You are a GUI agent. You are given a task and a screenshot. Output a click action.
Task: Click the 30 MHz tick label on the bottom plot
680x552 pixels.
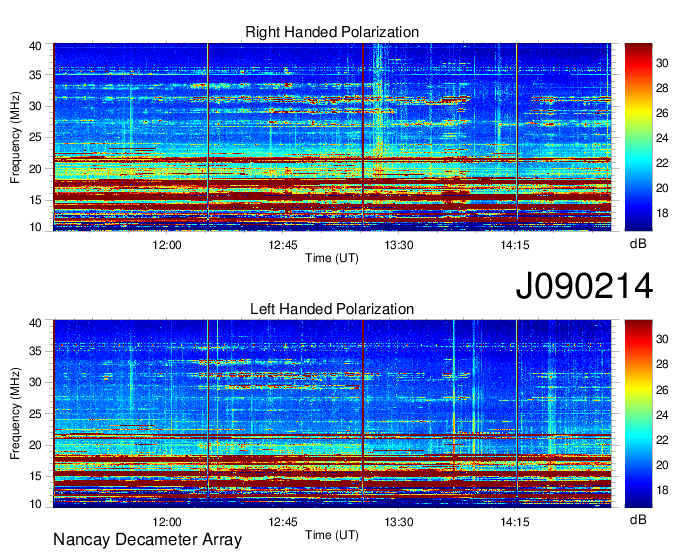35,382
